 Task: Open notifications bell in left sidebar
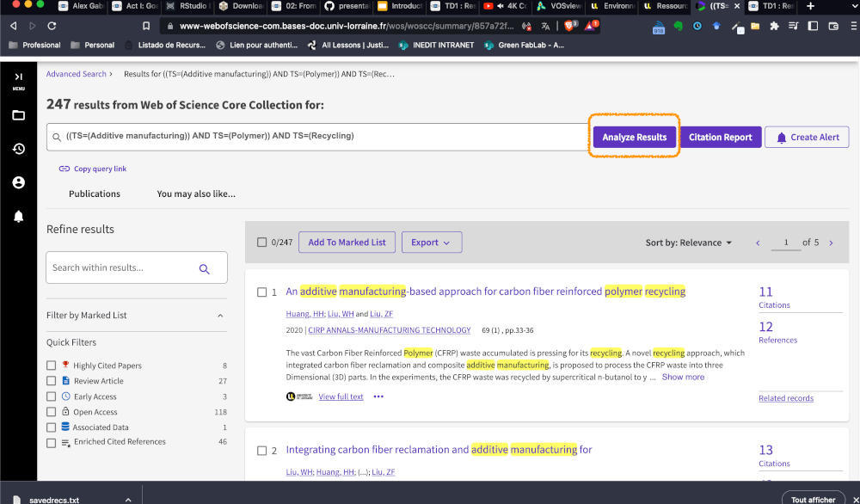(18, 217)
